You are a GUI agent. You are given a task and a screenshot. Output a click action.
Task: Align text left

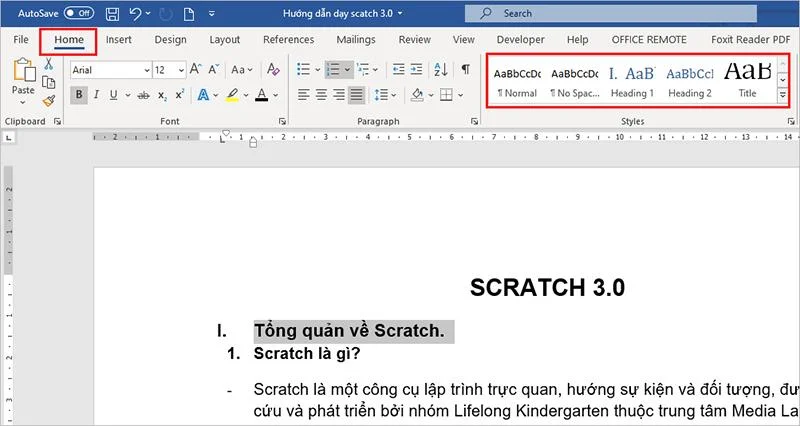[x=304, y=95]
